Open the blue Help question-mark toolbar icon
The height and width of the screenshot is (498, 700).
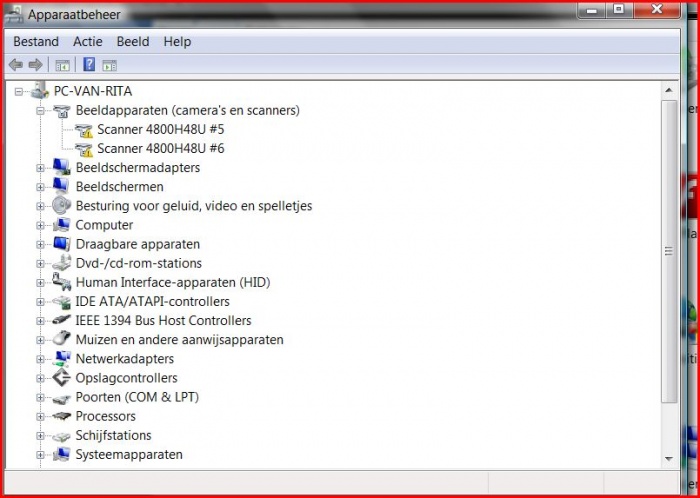(x=89, y=65)
